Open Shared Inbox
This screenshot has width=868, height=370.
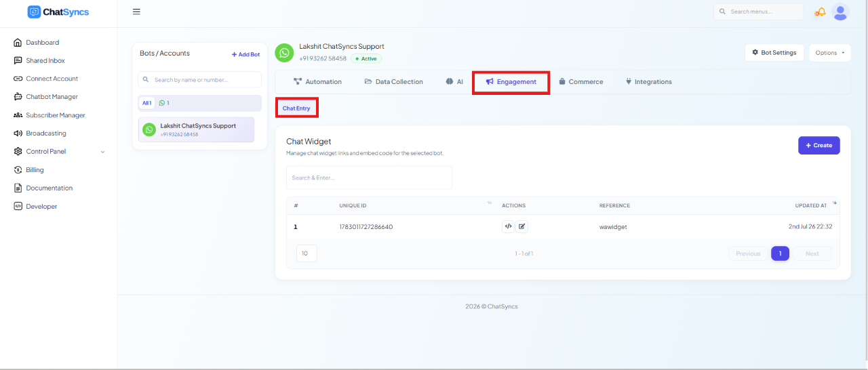45,60
